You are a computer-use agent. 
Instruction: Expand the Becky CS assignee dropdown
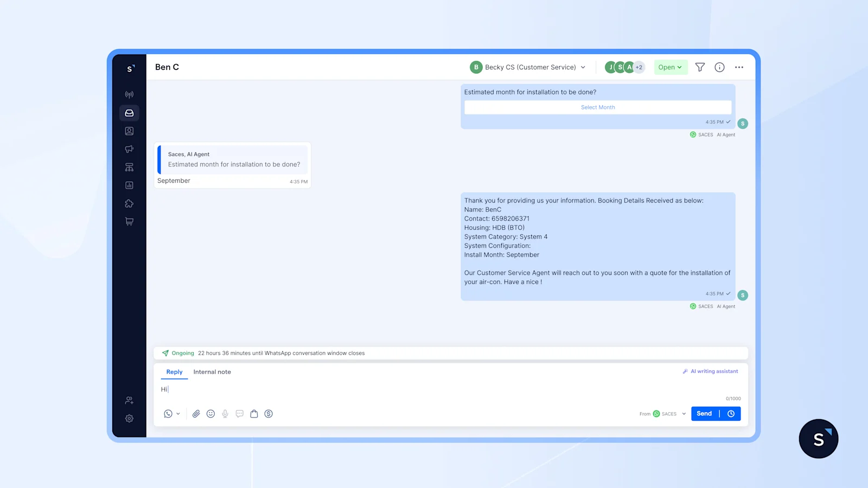pos(528,67)
